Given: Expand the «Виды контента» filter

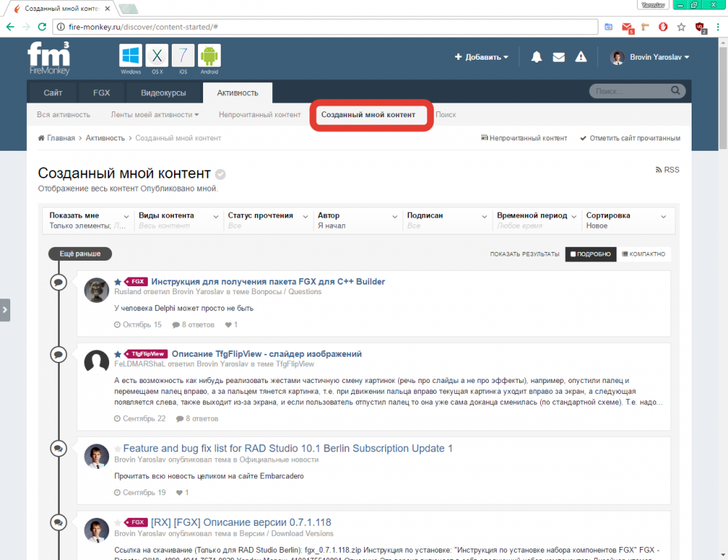Looking at the screenshot, I should point(178,221).
